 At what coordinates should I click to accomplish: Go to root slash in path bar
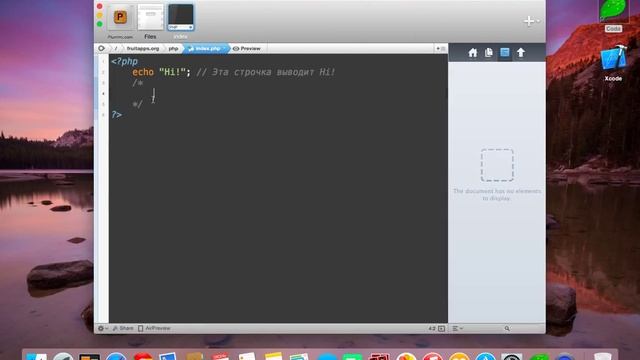coord(116,48)
